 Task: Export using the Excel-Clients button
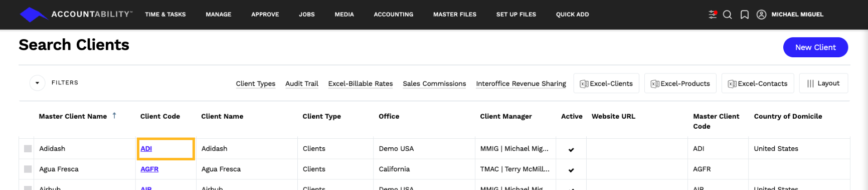[606, 83]
